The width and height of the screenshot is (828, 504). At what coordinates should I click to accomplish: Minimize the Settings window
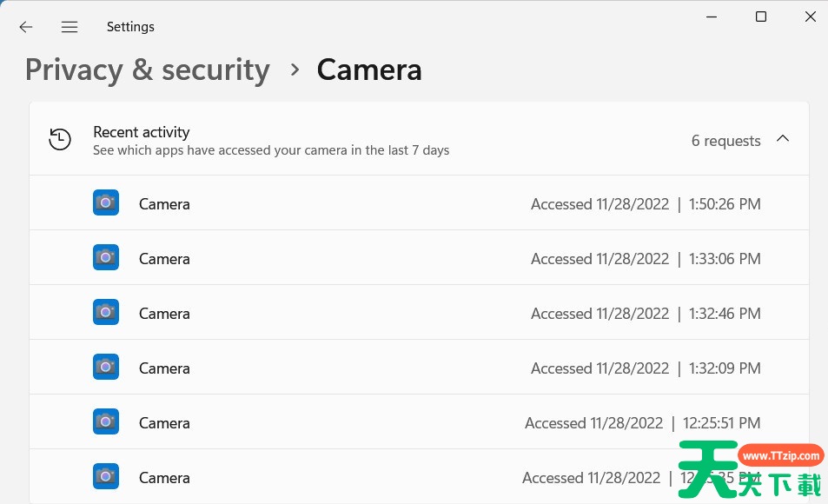pos(712,17)
